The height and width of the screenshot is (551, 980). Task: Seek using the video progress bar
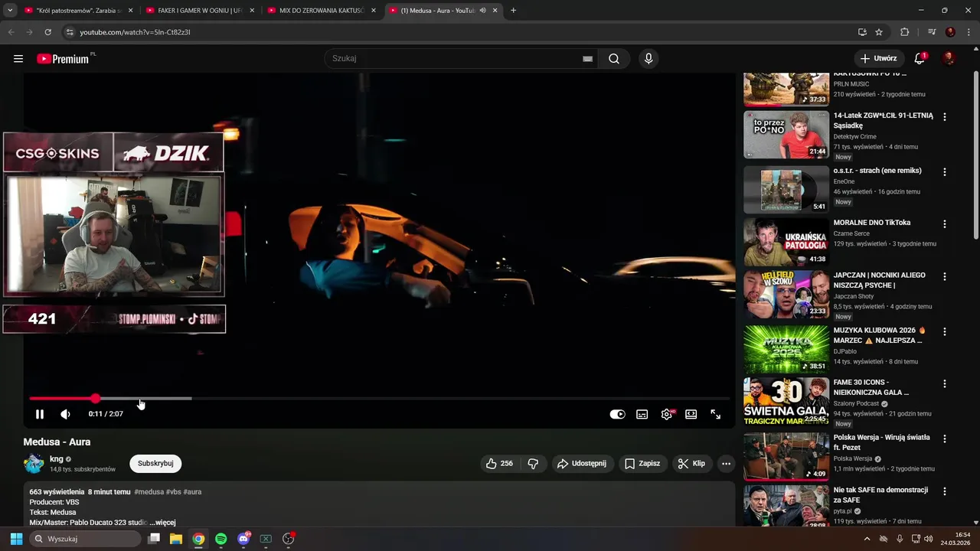click(x=380, y=399)
